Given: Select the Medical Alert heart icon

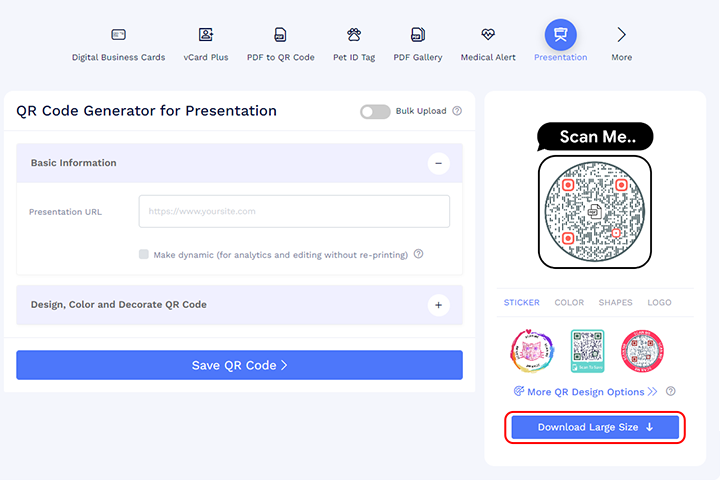Looking at the screenshot, I should [488, 34].
